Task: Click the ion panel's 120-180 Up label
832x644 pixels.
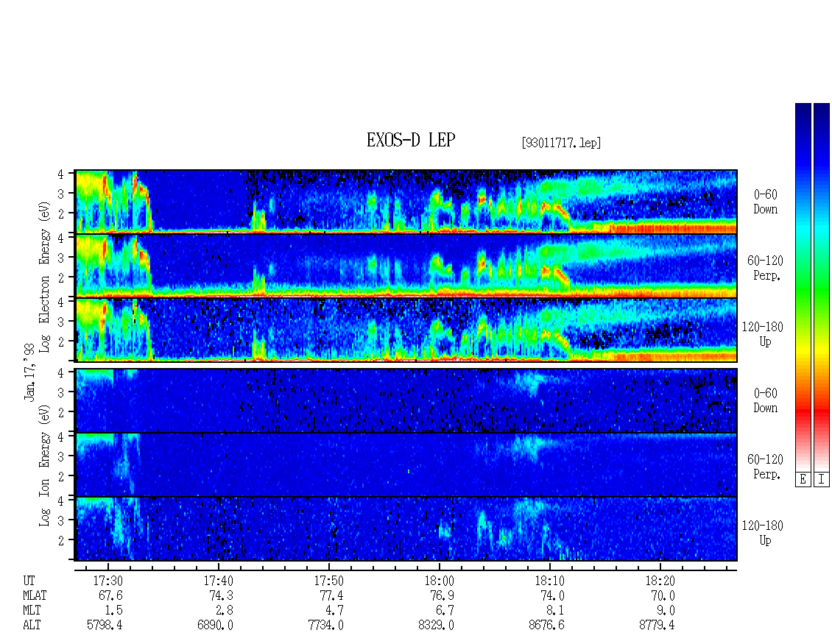Action: tap(763, 533)
